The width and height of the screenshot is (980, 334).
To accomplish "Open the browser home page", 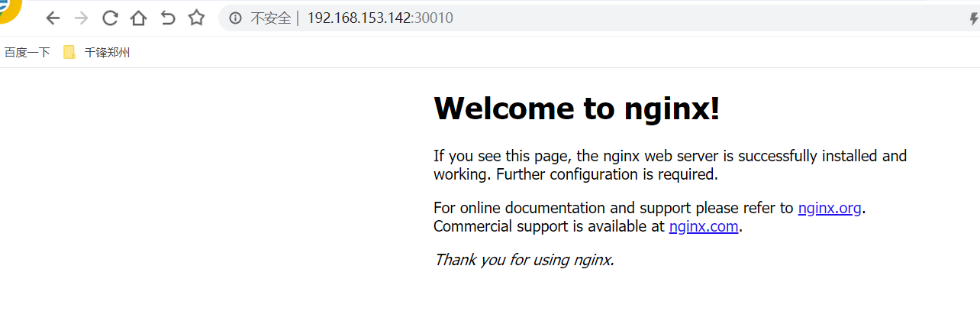I will click(138, 18).
